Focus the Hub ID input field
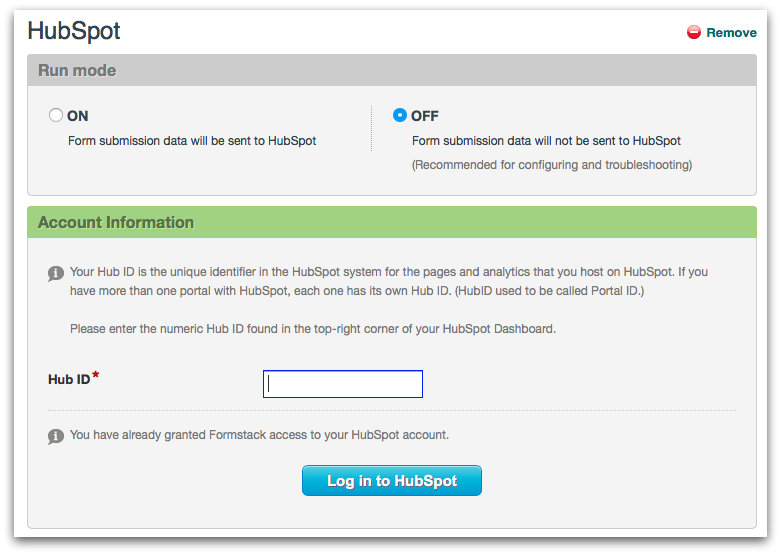Image resolution: width=781 pixels, height=555 pixels. point(343,384)
